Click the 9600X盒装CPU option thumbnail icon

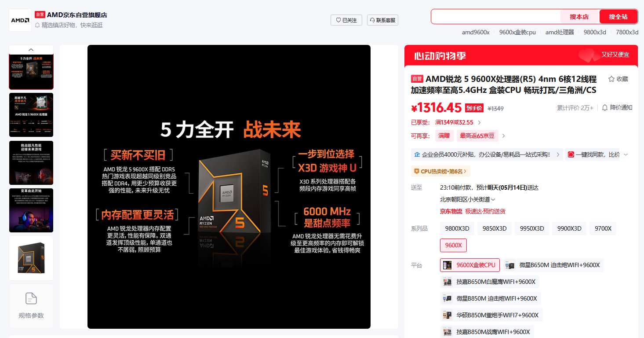click(448, 265)
